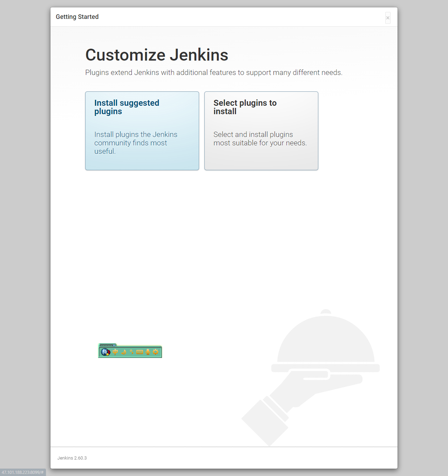Toggle the half-moon width icon on IME bar
The width and height of the screenshot is (448, 476).
pyautogui.click(x=123, y=352)
